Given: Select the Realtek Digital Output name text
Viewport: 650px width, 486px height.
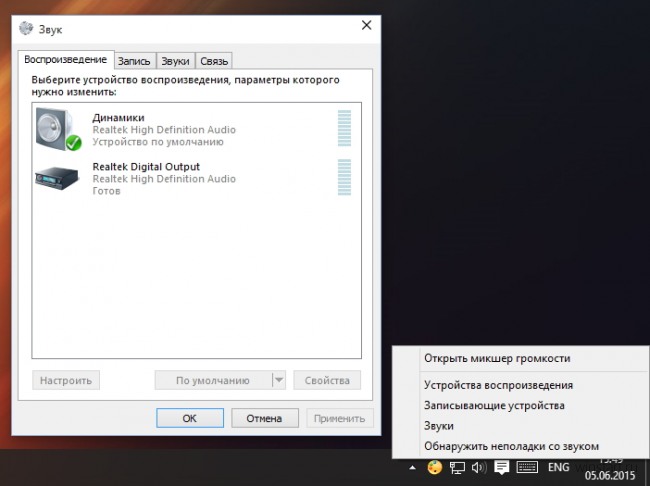Looking at the screenshot, I should 146,167.
